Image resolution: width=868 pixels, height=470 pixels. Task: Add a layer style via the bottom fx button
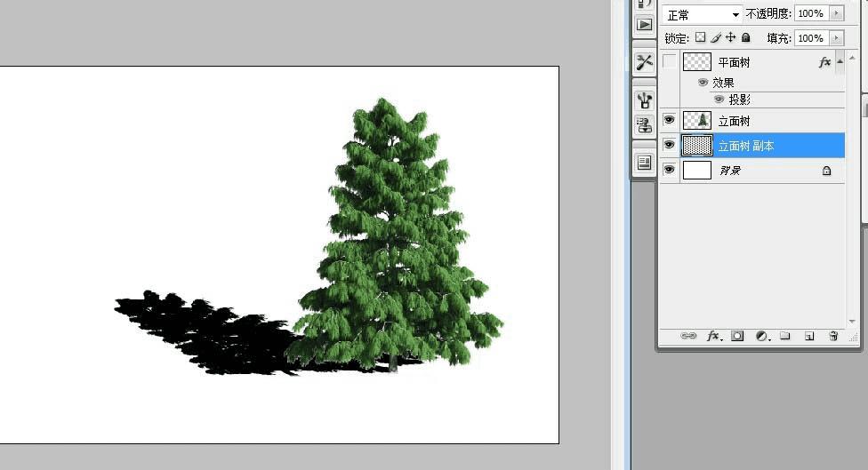714,336
